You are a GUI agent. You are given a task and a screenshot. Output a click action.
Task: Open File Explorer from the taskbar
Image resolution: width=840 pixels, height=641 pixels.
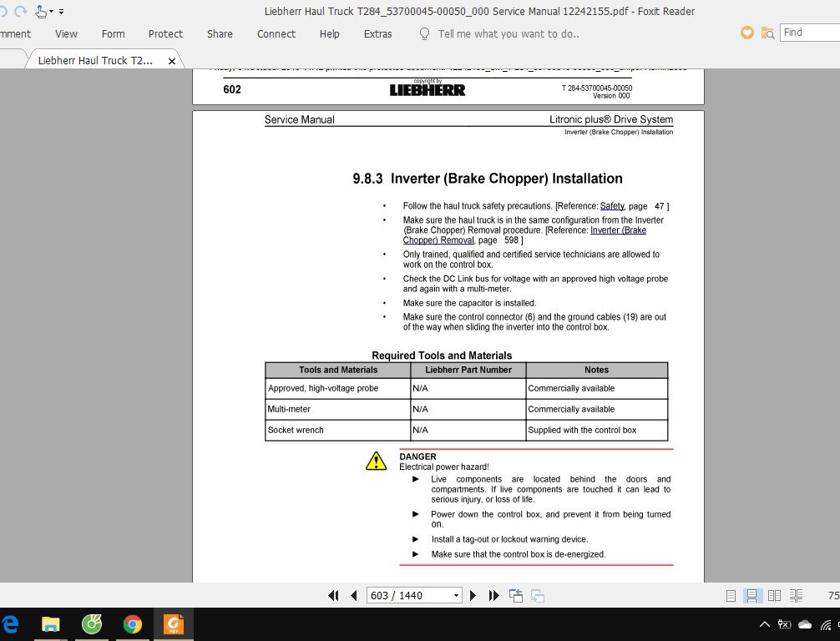pos(50,623)
